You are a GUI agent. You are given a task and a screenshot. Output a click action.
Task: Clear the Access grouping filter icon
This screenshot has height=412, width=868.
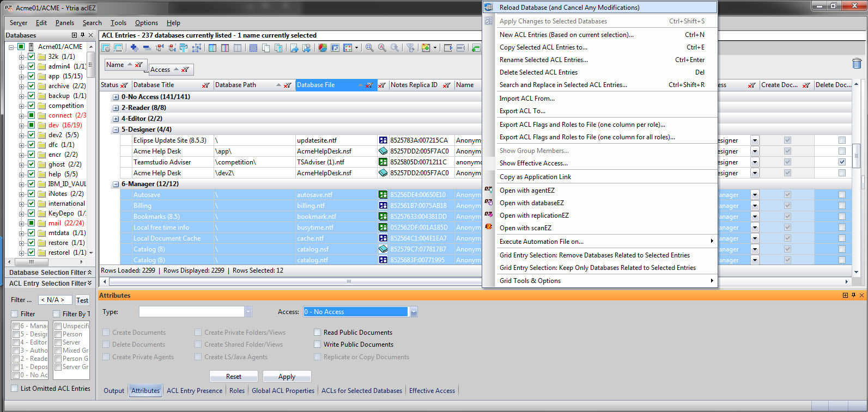[185, 70]
